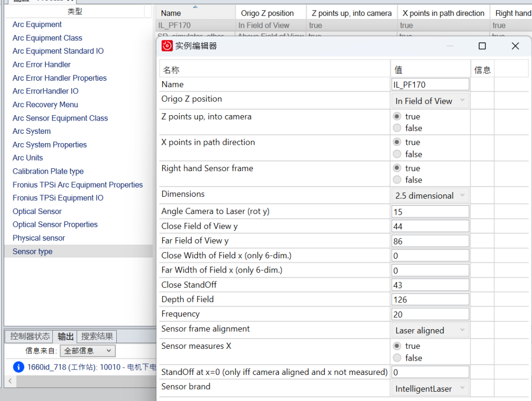Screen dimensions: 532x401
Task: Select the highlighted Sensor type entry
Action: click(78, 251)
